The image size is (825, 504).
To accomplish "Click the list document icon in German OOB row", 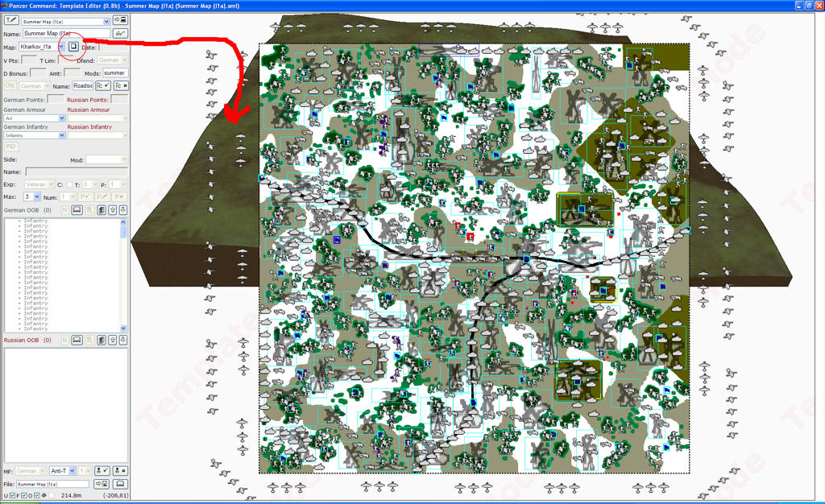I will point(101,209).
